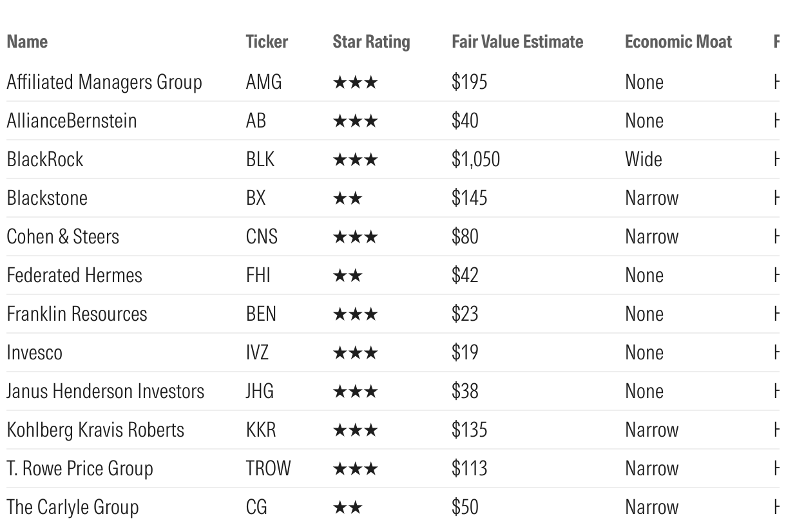The height and width of the screenshot is (532, 786).
Task: Click Federated Hermes' two-star rating
Action: 348,276
